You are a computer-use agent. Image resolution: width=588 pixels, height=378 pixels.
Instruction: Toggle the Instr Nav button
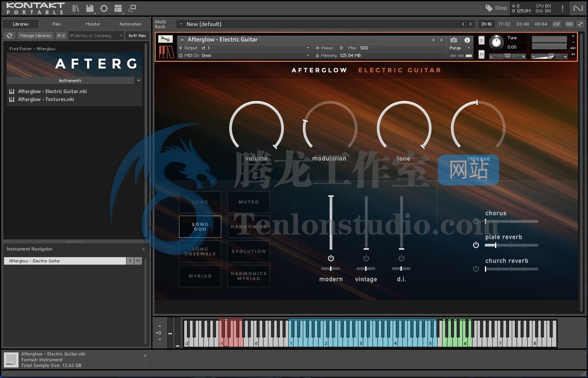click(137, 36)
